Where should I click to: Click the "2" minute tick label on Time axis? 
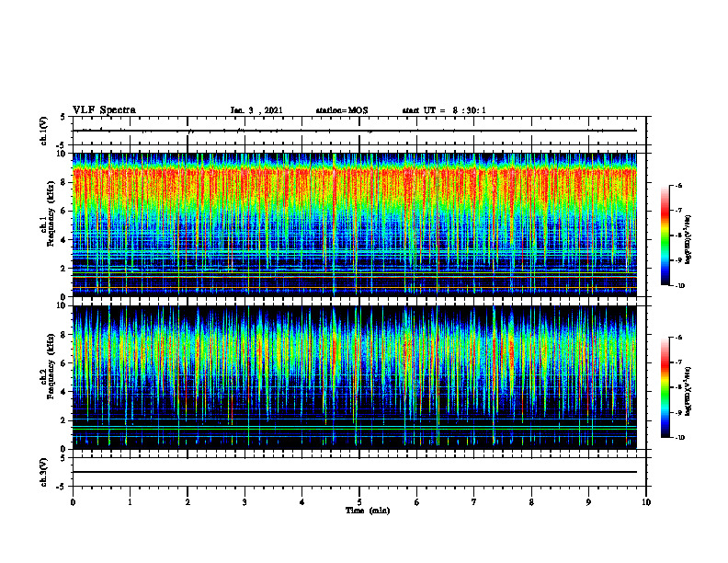coord(188,502)
